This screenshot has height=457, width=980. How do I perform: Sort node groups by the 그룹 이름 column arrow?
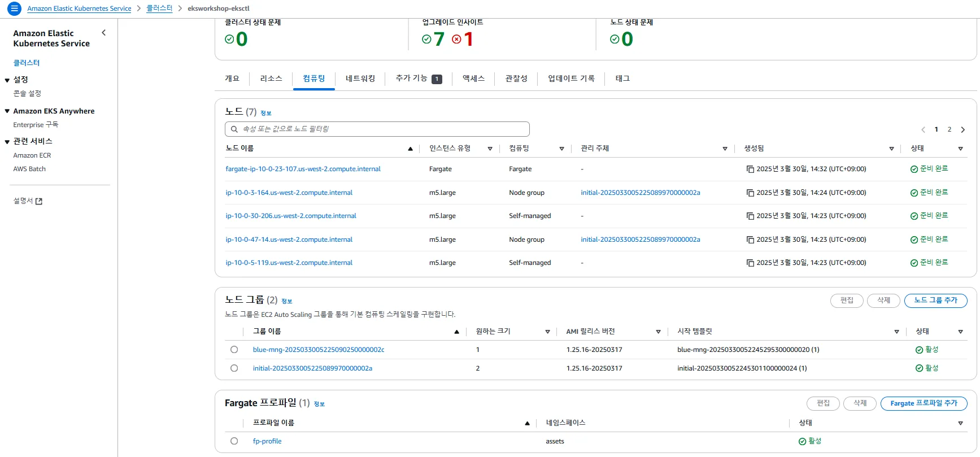point(456,332)
